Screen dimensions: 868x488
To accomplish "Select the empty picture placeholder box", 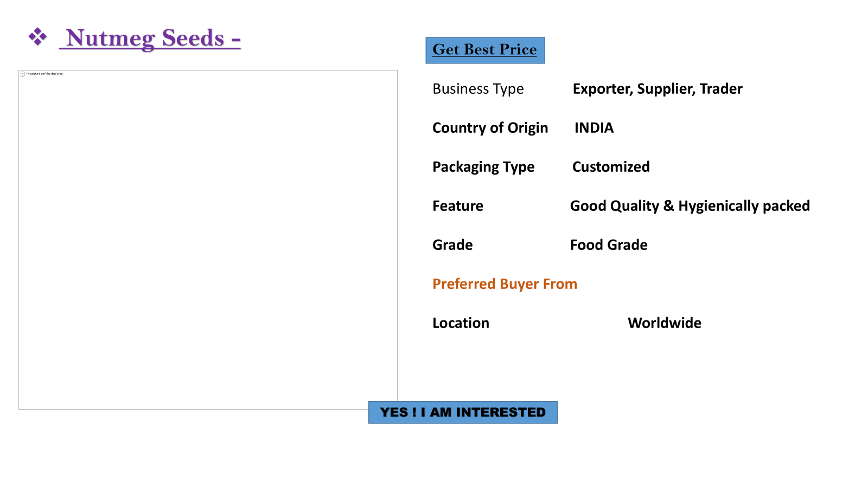I will pyautogui.click(x=208, y=240).
